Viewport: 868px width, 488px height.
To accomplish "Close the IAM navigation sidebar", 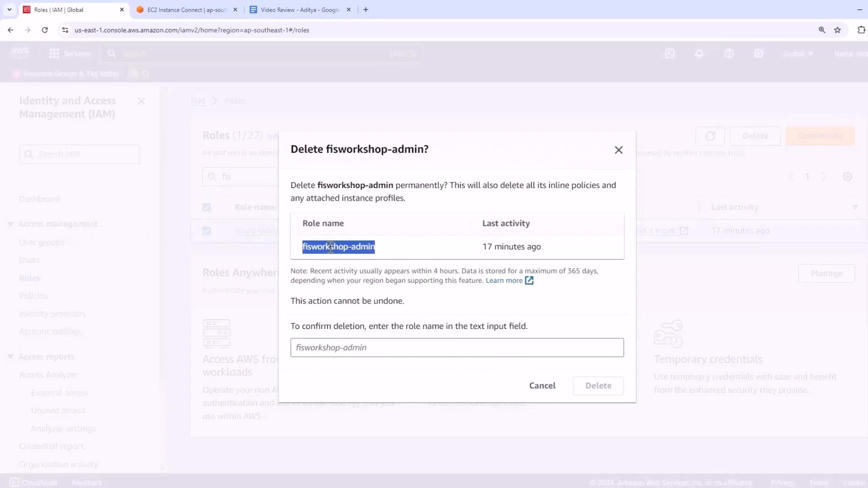I will pyautogui.click(x=141, y=101).
